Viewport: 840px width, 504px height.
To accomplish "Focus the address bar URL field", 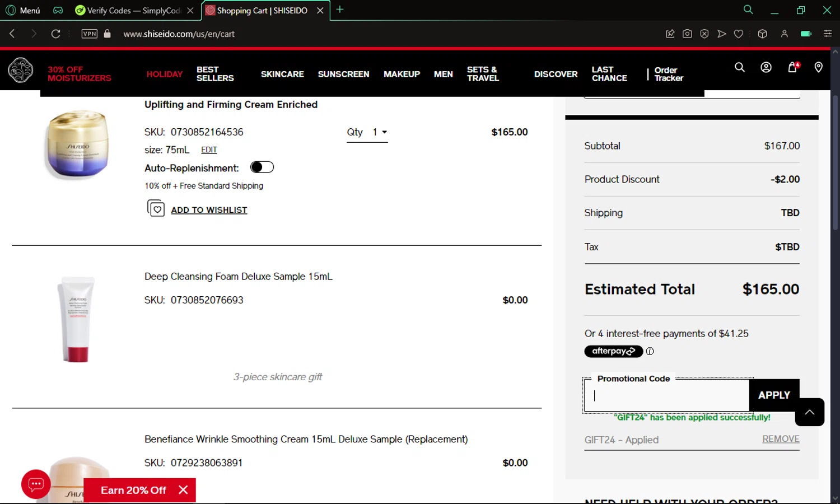I will coord(179,34).
